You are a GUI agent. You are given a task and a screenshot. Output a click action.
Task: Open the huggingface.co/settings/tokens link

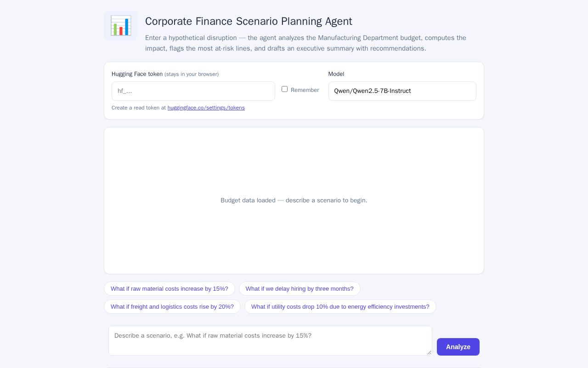click(x=206, y=108)
